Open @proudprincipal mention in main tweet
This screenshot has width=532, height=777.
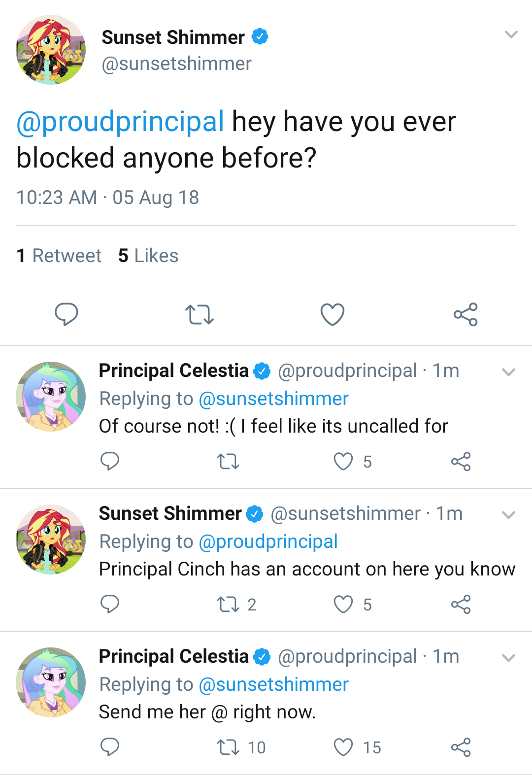pyautogui.click(x=120, y=122)
